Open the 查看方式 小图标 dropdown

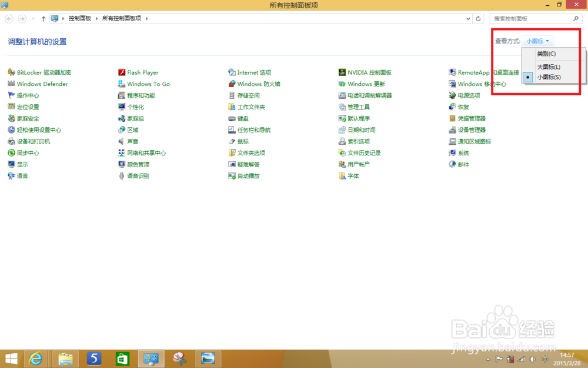coord(538,41)
